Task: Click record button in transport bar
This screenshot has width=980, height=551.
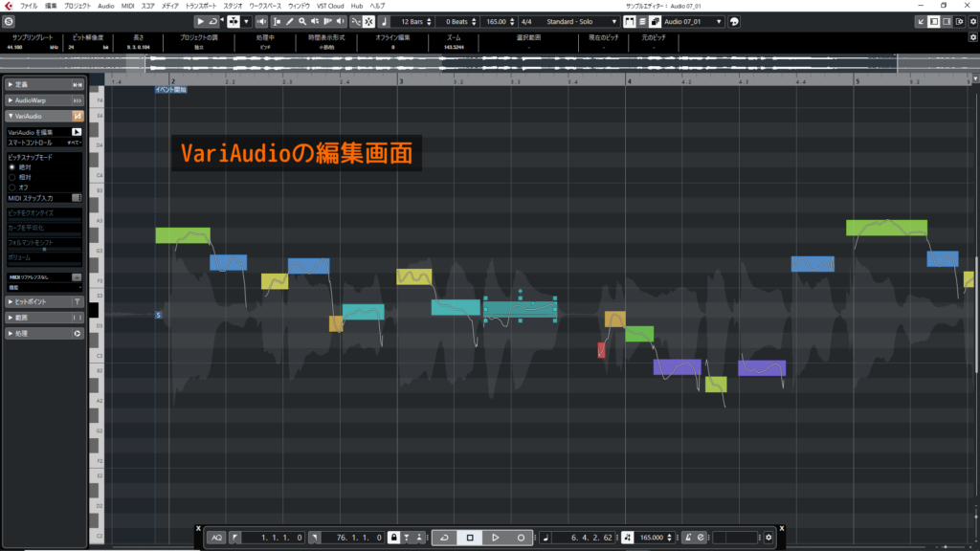Action: [x=521, y=538]
